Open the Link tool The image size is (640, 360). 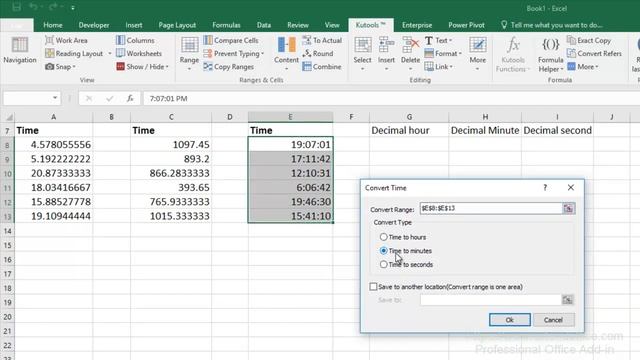click(x=439, y=67)
